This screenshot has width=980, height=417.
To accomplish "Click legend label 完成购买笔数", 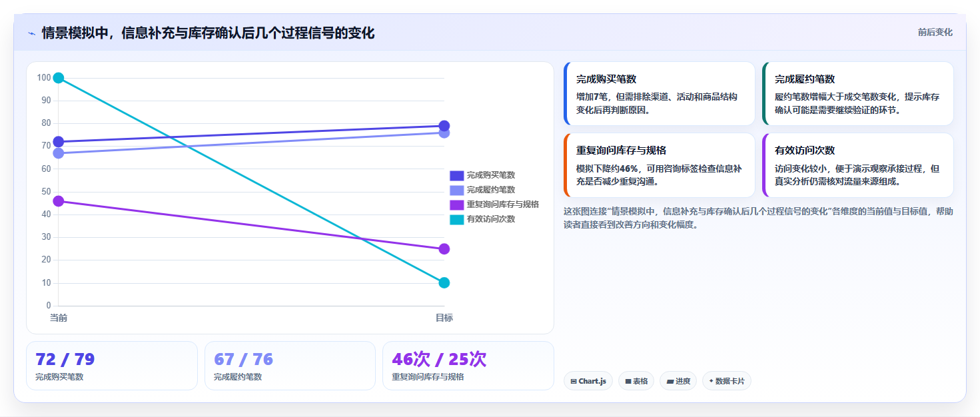I will click(491, 175).
